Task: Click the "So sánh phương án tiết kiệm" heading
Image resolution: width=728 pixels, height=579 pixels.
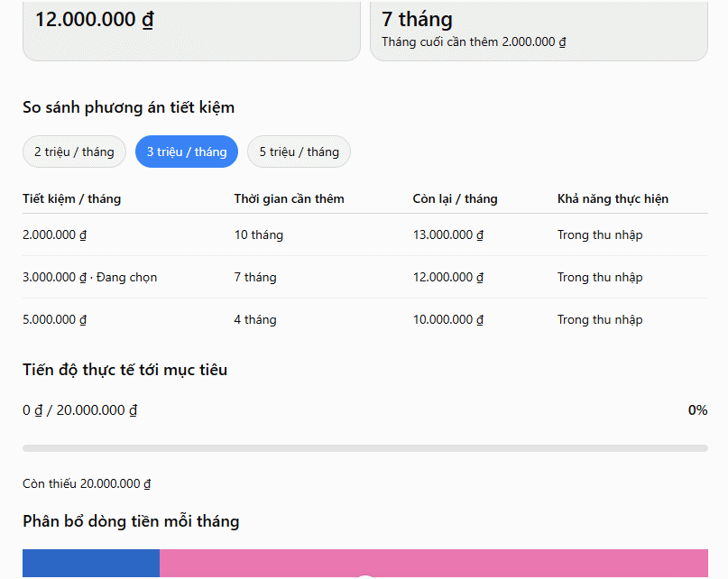Action: 129,107
